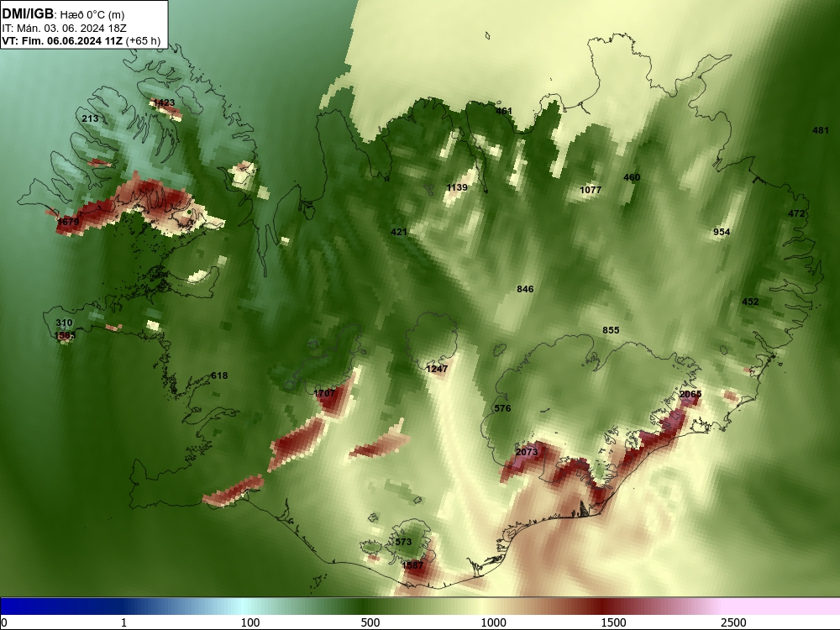840x630 pixels.
Task: Click the 472 label on the east coast
Action: click(x=796, y=213)
